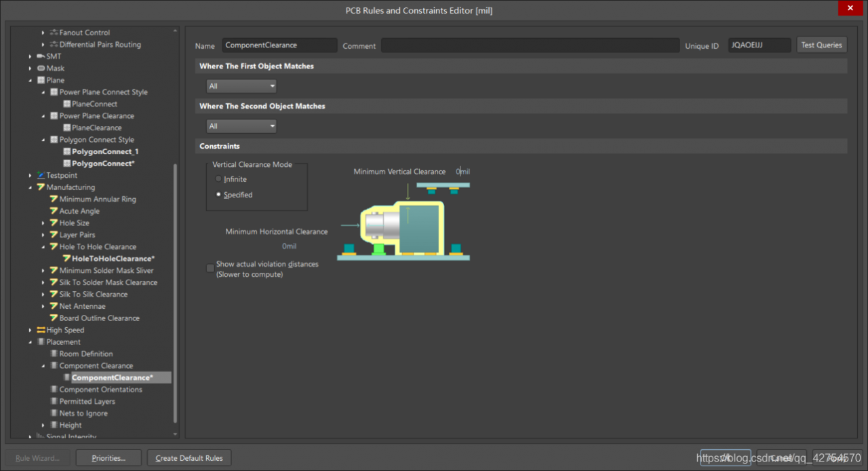Click the tree scrollbar down arrow
This screenshot has height=471, width=868.
point(176,434)
